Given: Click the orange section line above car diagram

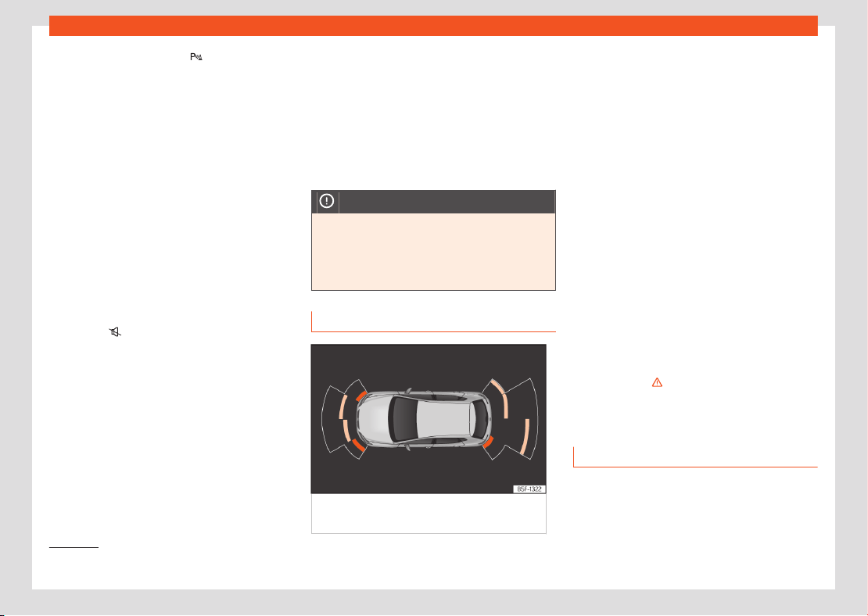Looking at the screenshot, I should point(433,331).
